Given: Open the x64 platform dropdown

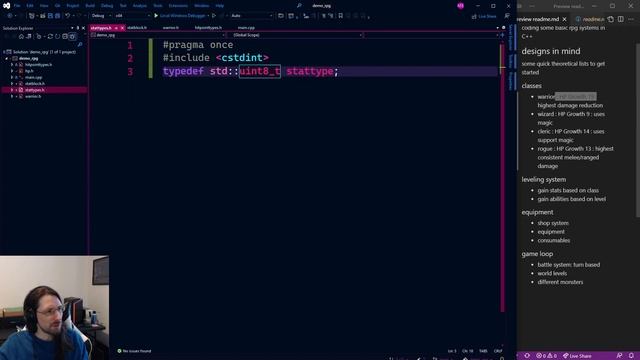Looking at the screenshot, I should (x=132, y=16).
